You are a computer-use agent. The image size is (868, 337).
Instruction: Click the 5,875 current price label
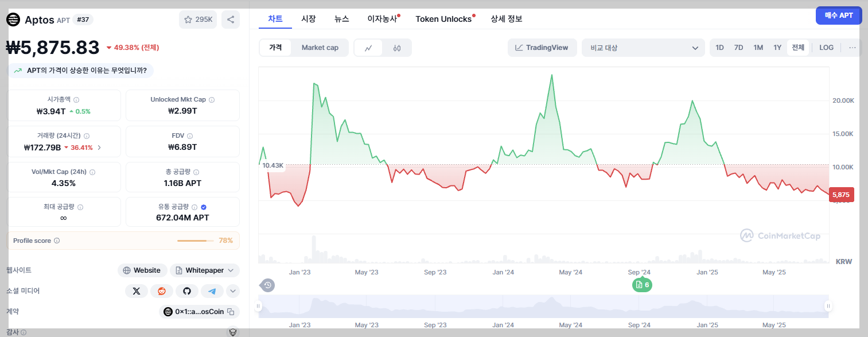tap(840, 195)
